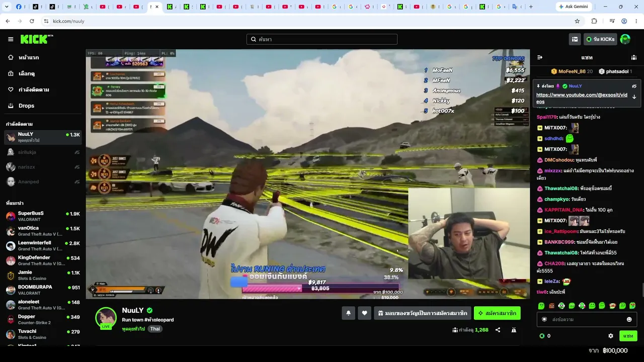The image size is (644, 362).
Task: Click the report stream icon
Action: coord(514,330)
